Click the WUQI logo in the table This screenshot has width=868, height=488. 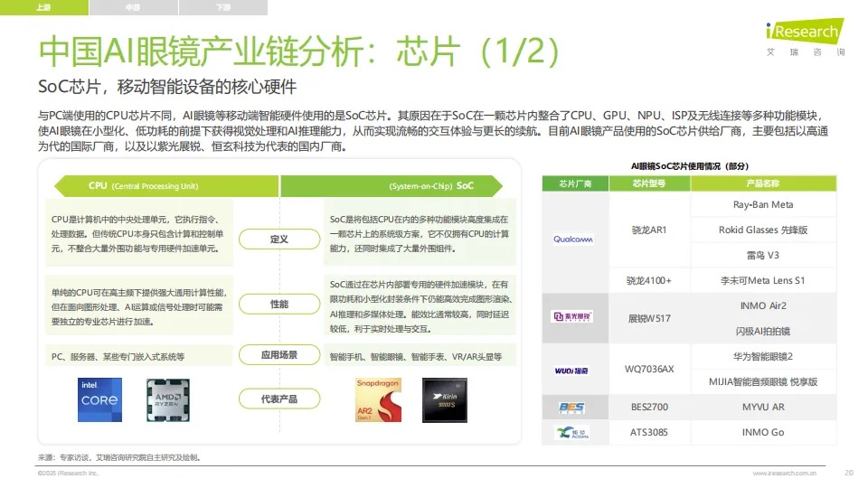pos(571,371)
